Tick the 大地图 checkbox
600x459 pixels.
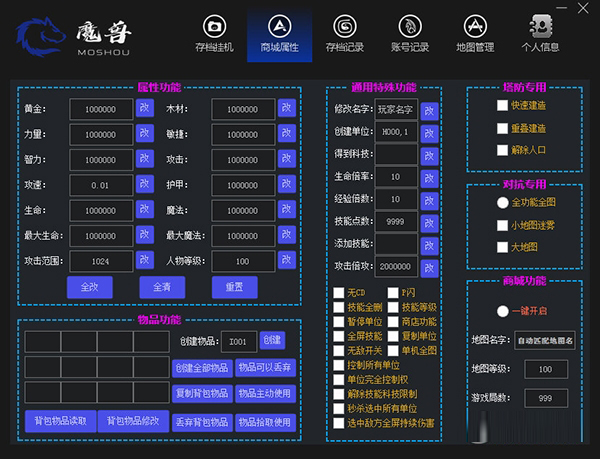(x=502, y=247)
